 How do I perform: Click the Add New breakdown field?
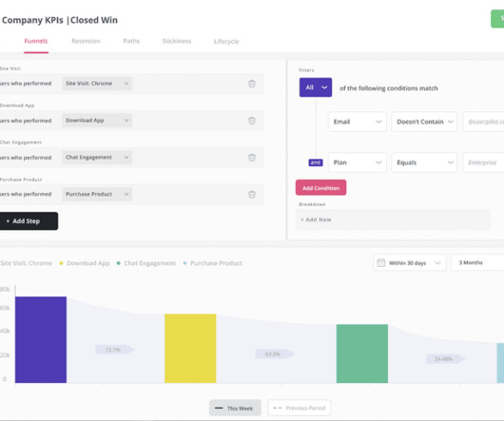pos(393,220)
